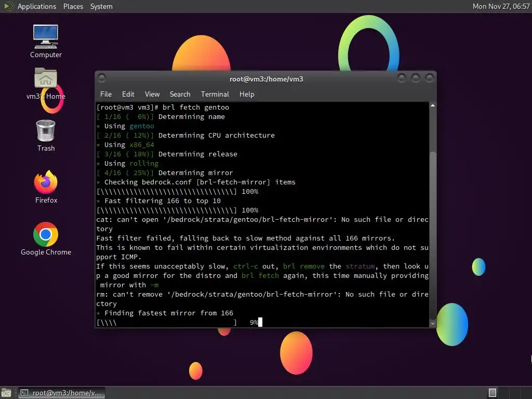The height and width of the screenshot is (399, 532).
Task: Click the terminal scrollbar up arrow
Action: [x=433, y=106]
